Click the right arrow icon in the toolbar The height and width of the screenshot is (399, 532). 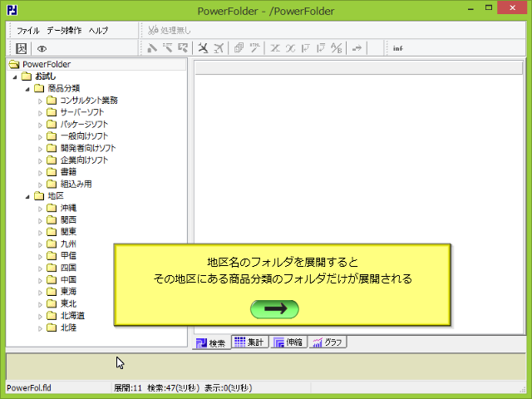coord(357,48)
